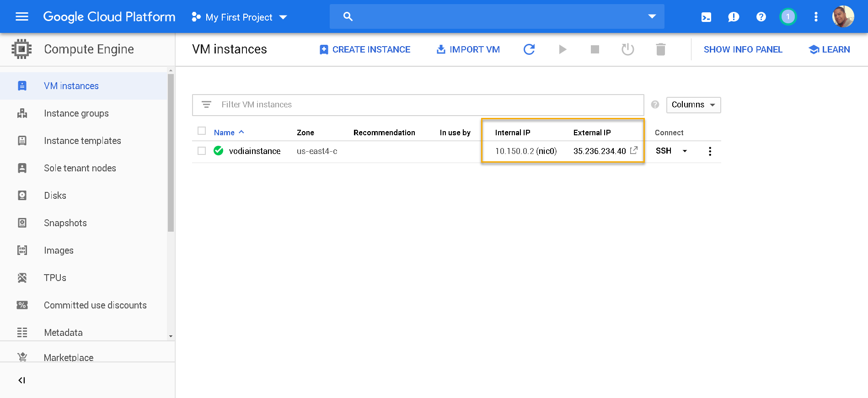Click the Compute Engine chip icon
Screen dimensions: 868x398
click(21, 49)
